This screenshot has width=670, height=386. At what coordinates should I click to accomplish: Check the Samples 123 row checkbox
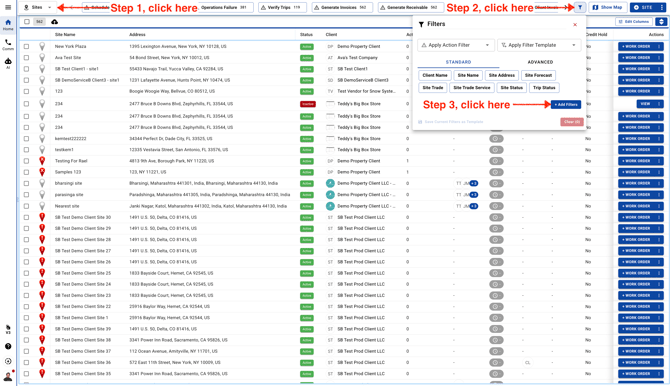point(26,172)
